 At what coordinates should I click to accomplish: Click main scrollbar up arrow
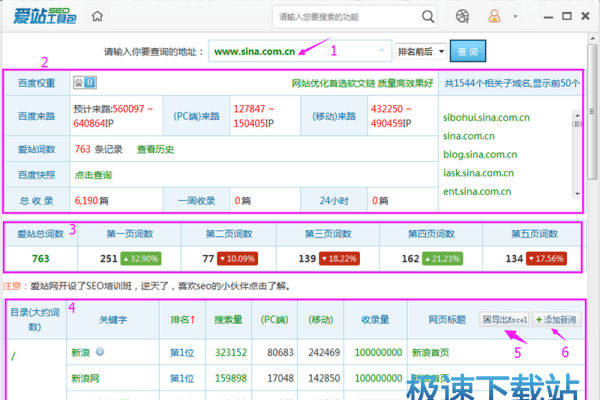coord(592,38)
